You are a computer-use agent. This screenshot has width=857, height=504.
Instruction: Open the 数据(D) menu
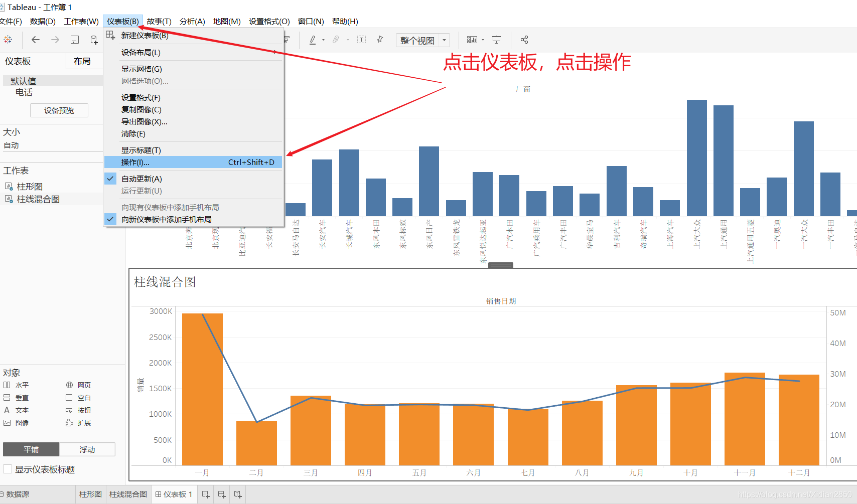[x=43, y=21]
